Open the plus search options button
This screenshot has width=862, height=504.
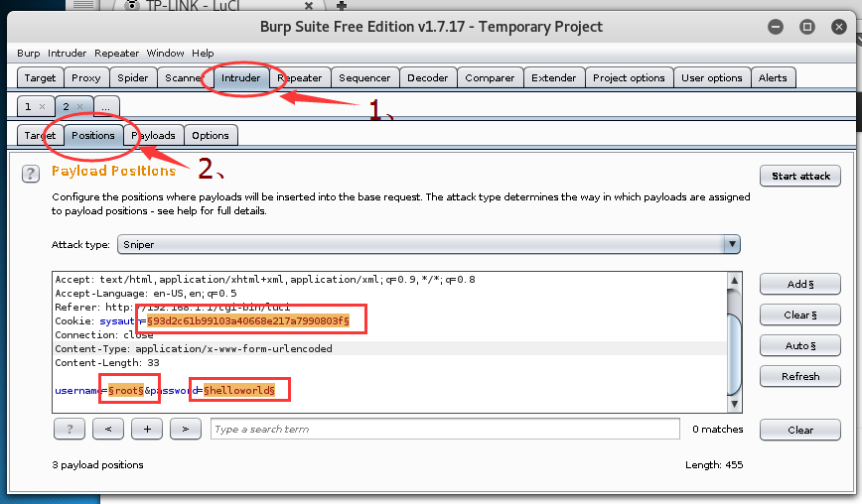tap(147, 429)
